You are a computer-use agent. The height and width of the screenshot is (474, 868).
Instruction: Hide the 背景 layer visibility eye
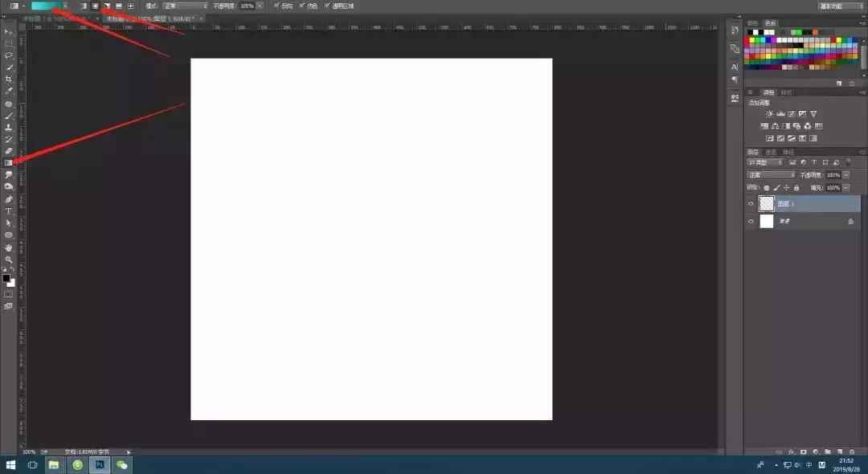(751, 222)
